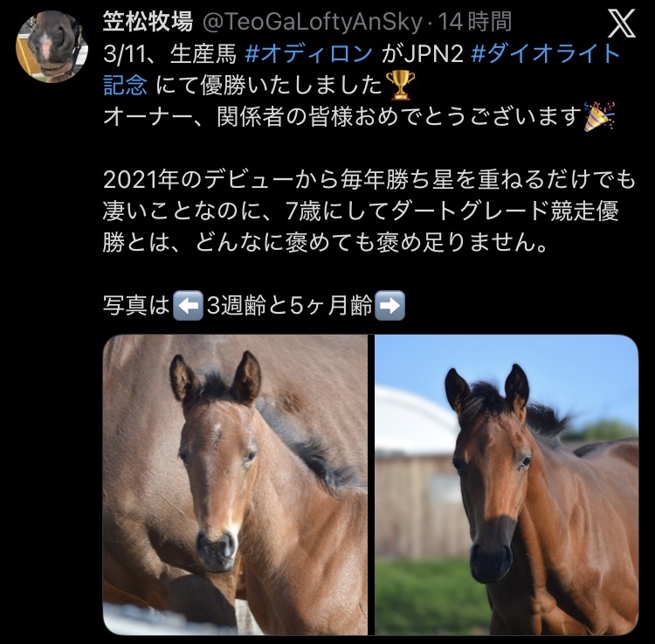Click the オーナー、関係者の皆様 congratulation line
Viewport: 655px width, 644px height.
(342, 116)
